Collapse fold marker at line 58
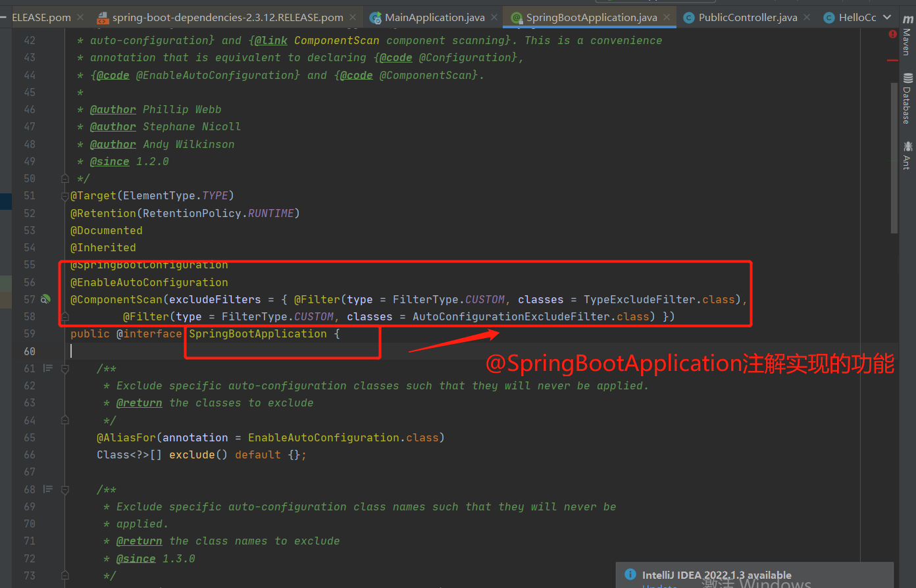The height and width of the screenshot is (588, 916). pos(64,316)
